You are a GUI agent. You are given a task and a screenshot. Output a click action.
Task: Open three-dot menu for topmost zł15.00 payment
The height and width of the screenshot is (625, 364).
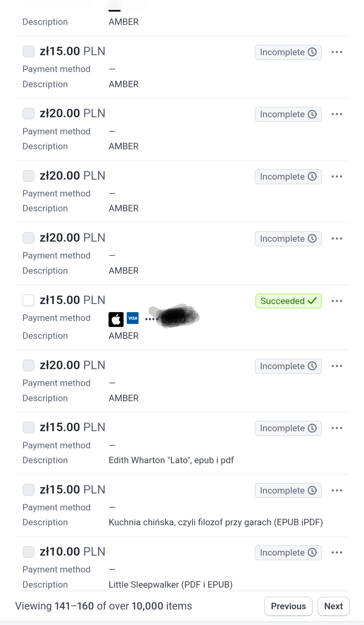[337, 52]
